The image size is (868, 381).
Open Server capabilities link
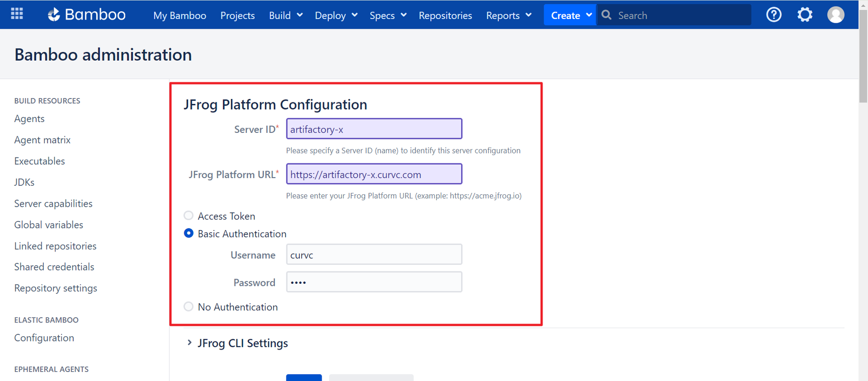pos(53,203)
